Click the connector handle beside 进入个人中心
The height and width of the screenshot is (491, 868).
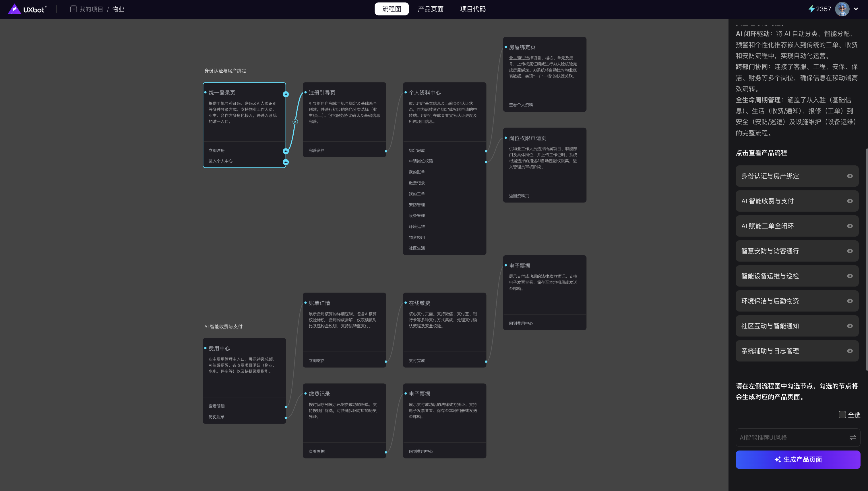coord(286,162)
